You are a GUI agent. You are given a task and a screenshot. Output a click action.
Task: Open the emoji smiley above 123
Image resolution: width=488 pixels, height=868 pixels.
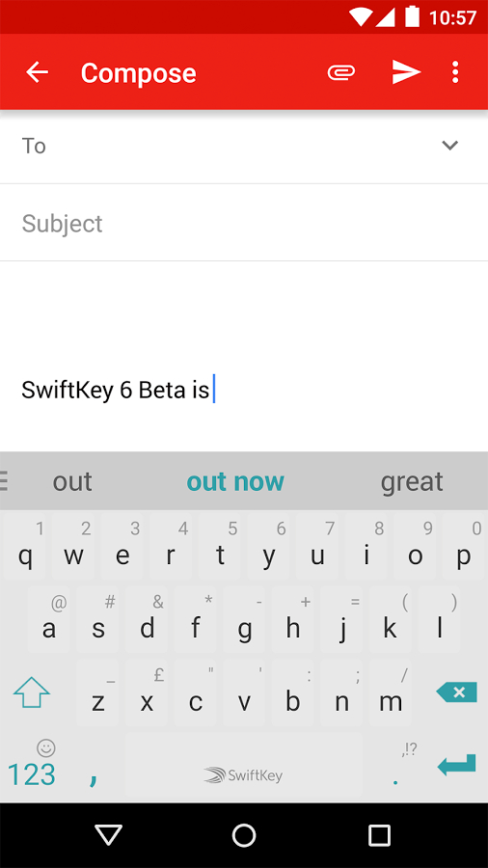coord(46,747)
